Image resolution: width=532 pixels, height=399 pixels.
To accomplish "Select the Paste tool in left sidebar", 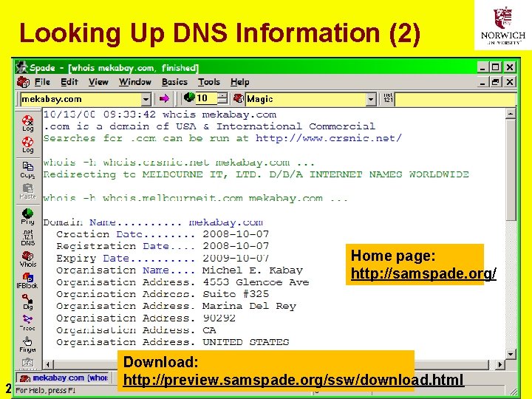I will pos(28,191).
